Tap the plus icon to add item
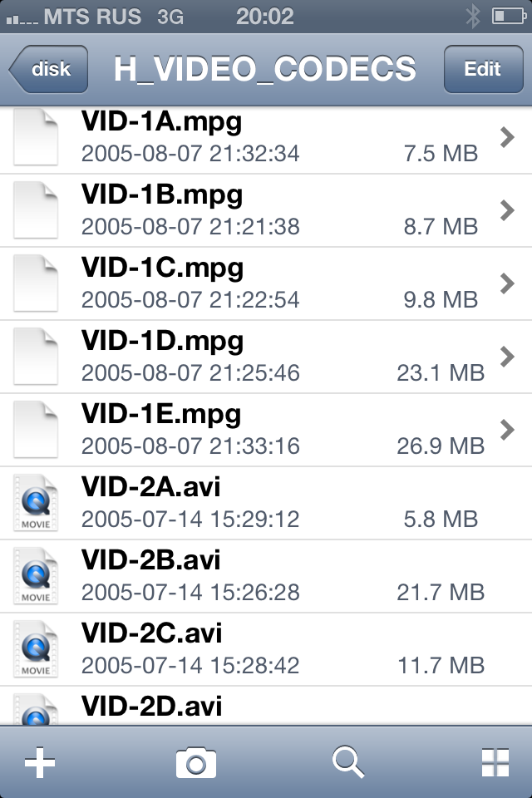The height and width of the screenshot is (798, 532). tap(39, 762)
